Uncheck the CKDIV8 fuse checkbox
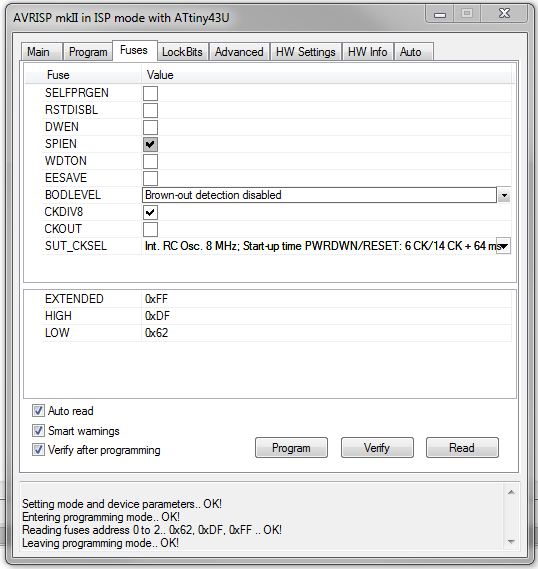 point(150,212)
